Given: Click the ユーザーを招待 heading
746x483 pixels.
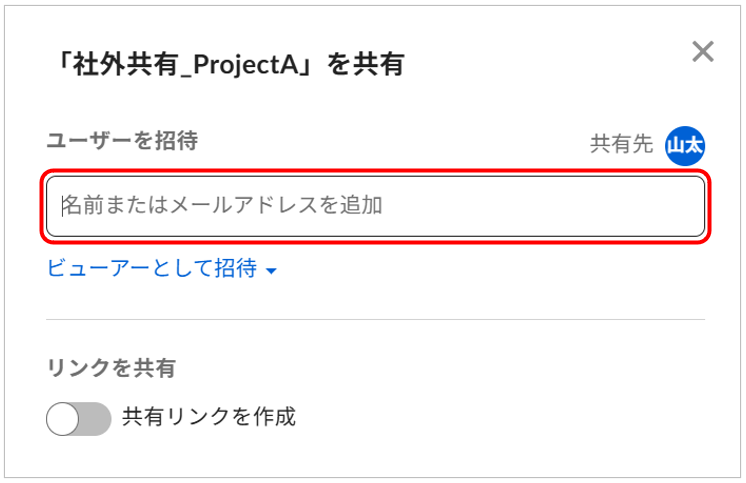Looking at the screenshot, I should pyautogui.click(x=122, y=141).
